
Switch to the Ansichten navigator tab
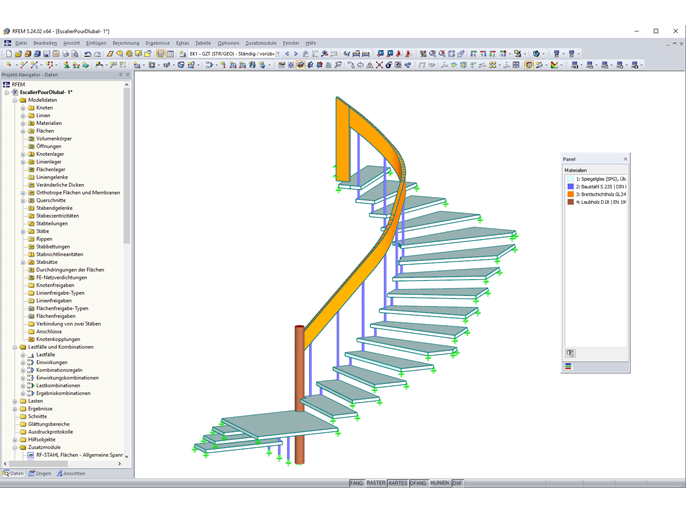click(x=71, y=473)
